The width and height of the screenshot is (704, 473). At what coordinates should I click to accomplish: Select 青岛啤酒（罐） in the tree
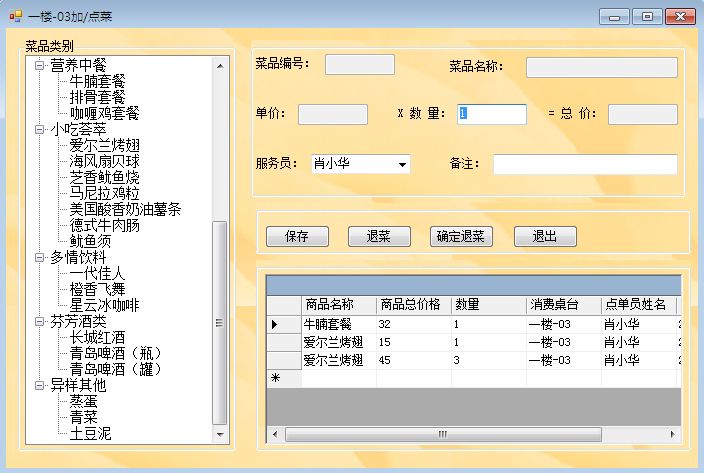coord(116,369)
